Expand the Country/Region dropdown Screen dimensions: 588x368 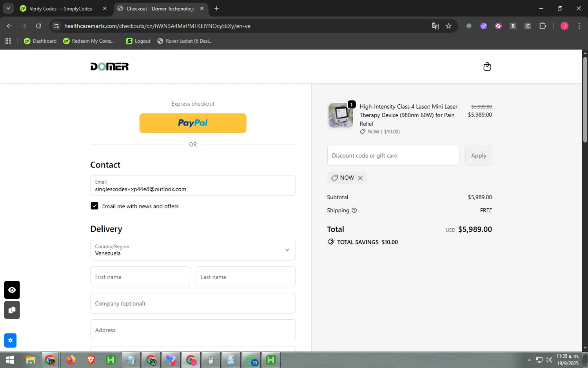pyautogui.click(x=193, y=250)
